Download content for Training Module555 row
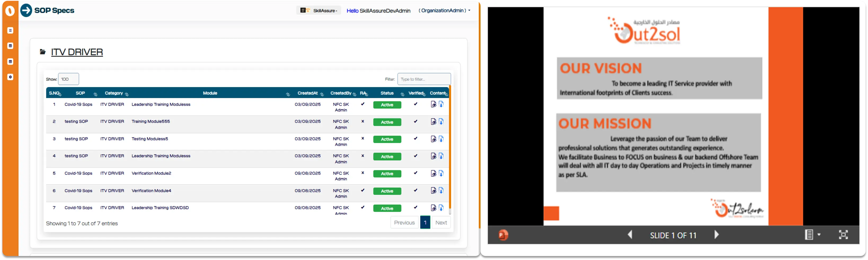The width and height of the screenshot is (868, 260). coord(441,122)
